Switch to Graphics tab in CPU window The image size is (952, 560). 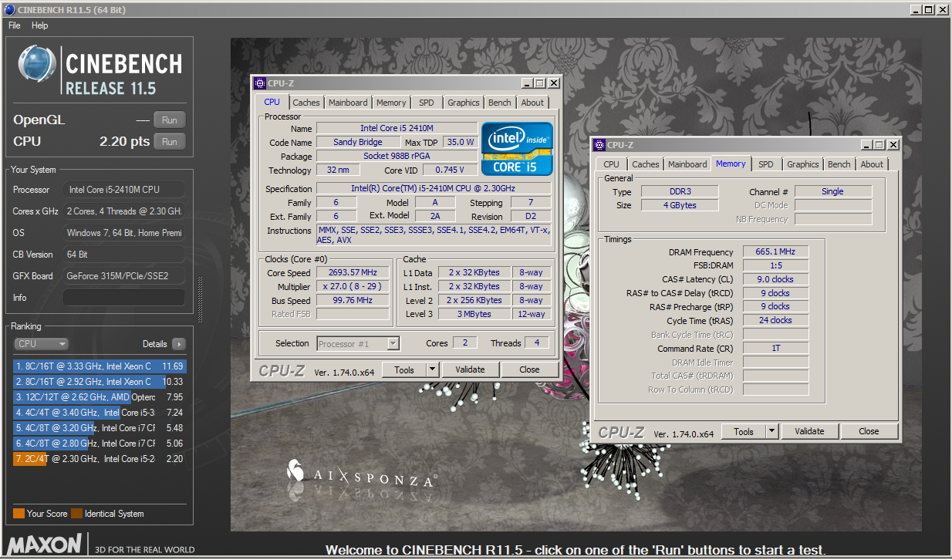(x=464, y=103)
